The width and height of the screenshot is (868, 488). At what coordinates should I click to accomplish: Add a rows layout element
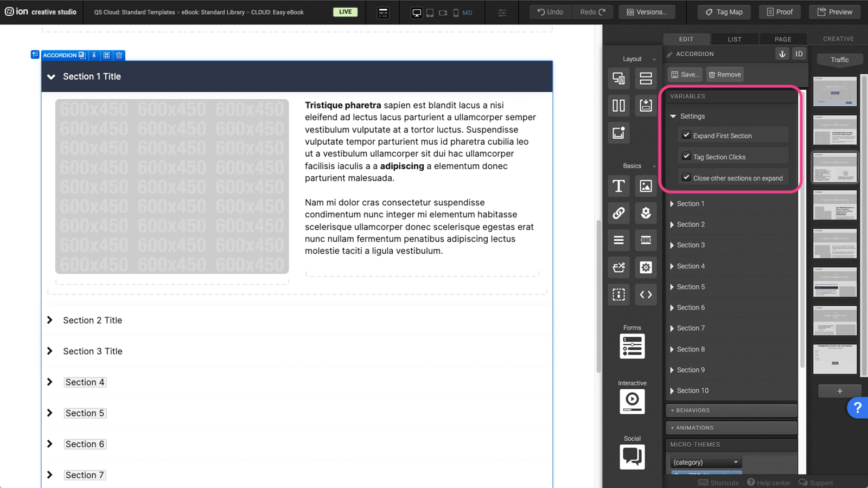point(646,78)
